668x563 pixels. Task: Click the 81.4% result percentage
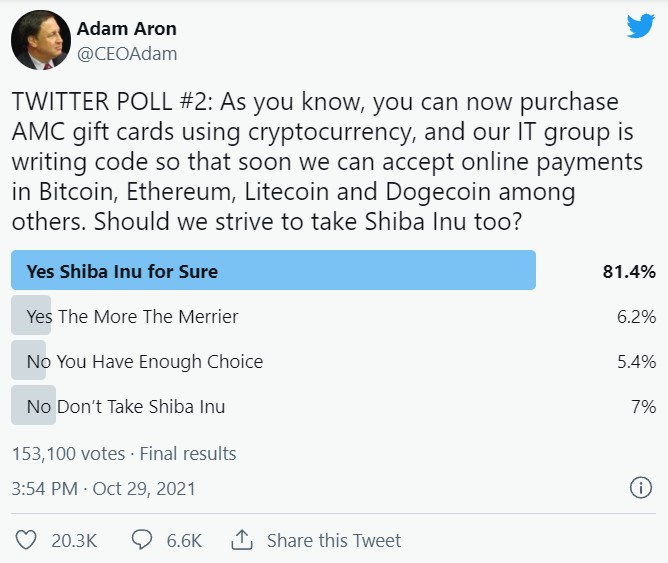[628, 272]
